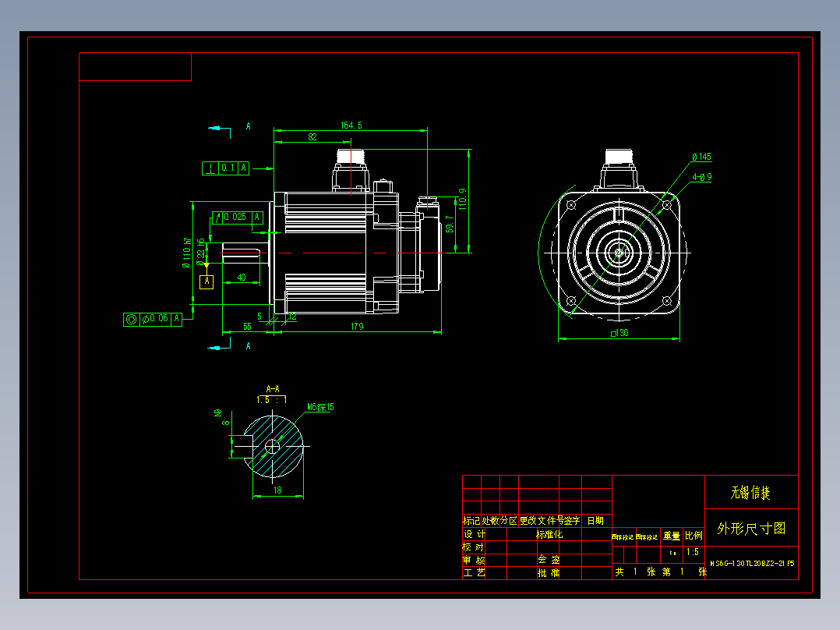
Task: Click the 重量 label in title block
Action: point(672,536)
